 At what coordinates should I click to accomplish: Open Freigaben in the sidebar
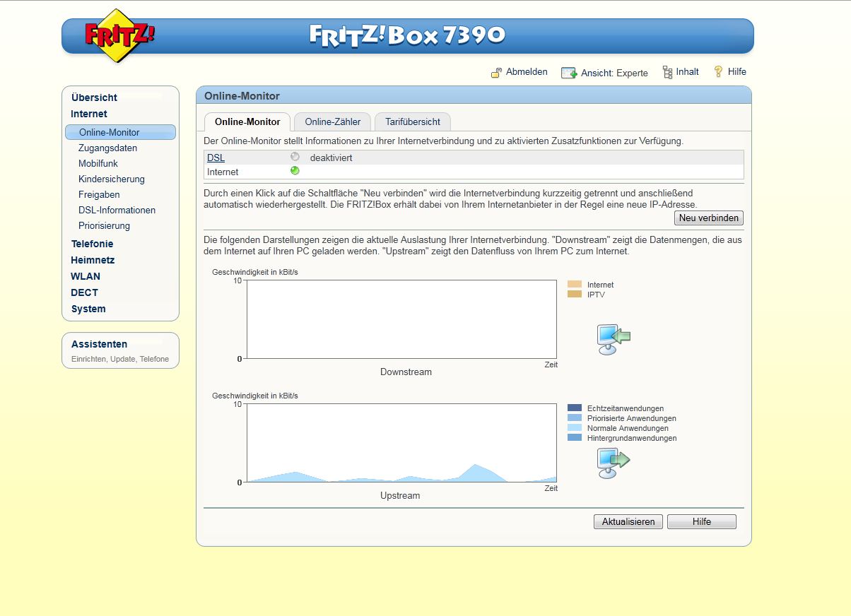(x=99, y=195)
